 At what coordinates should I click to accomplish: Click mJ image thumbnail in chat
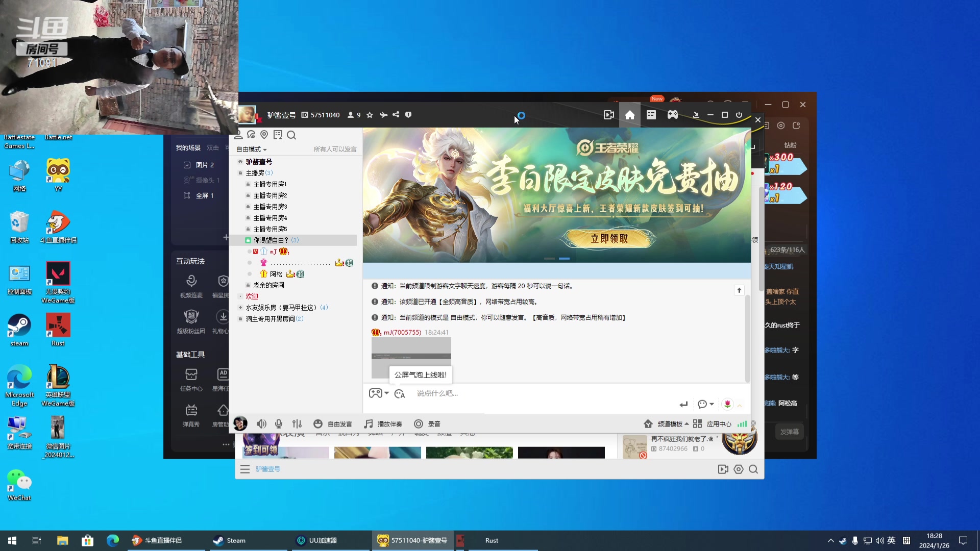(411, 358)
